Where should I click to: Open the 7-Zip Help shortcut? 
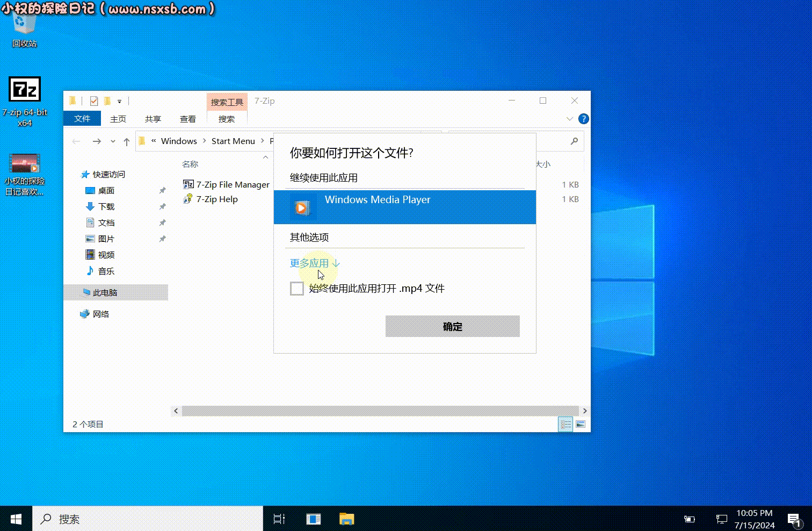(211, 199)
